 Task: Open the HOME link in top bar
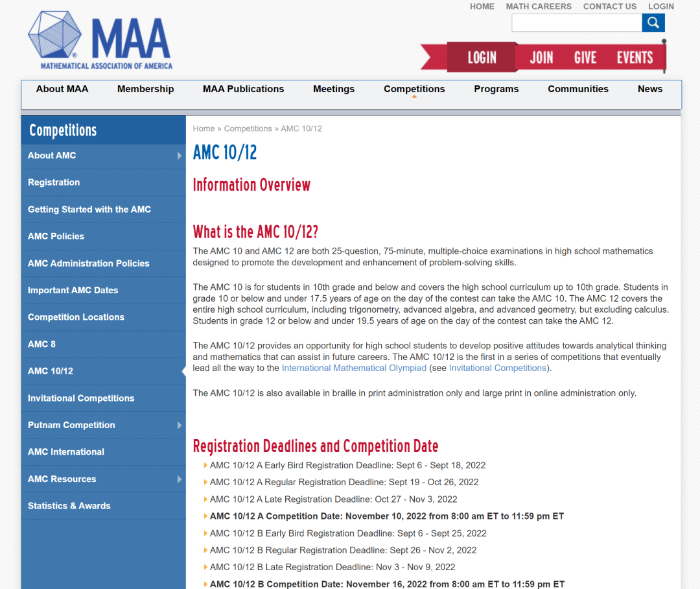click(x=482, y=6)
